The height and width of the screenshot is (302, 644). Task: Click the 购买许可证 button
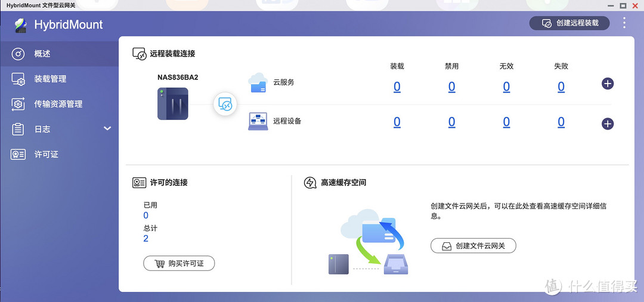(179, 263)
